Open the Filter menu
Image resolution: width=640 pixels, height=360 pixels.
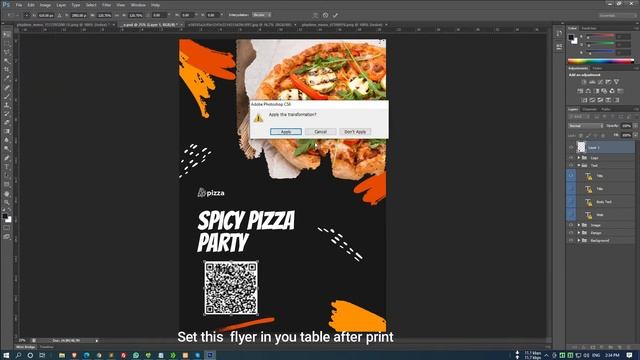[107, 5]
